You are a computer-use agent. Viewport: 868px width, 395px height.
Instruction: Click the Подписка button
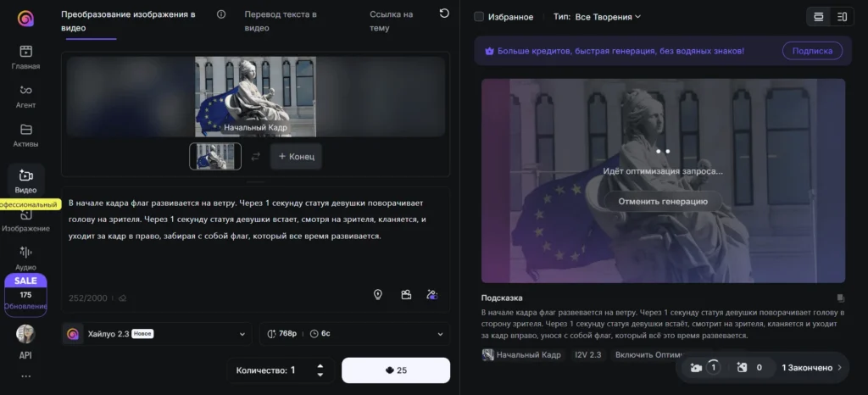pyautogui.click(x=812, y=51)
